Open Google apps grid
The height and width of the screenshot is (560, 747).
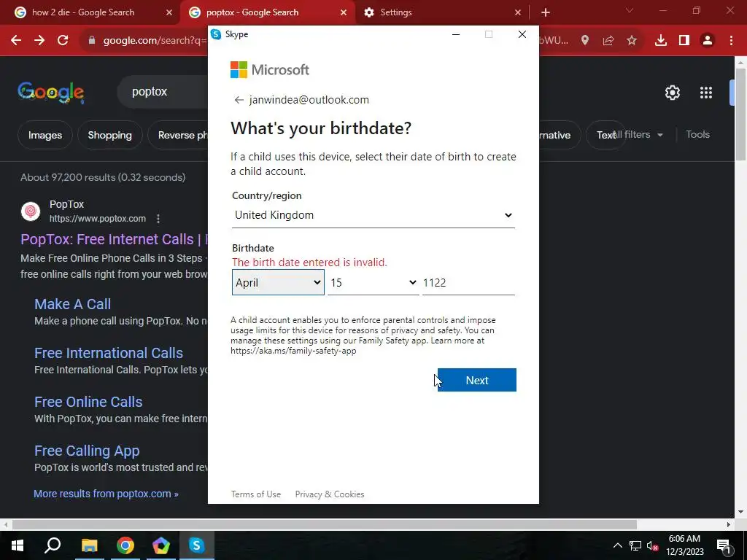point(706,93)
